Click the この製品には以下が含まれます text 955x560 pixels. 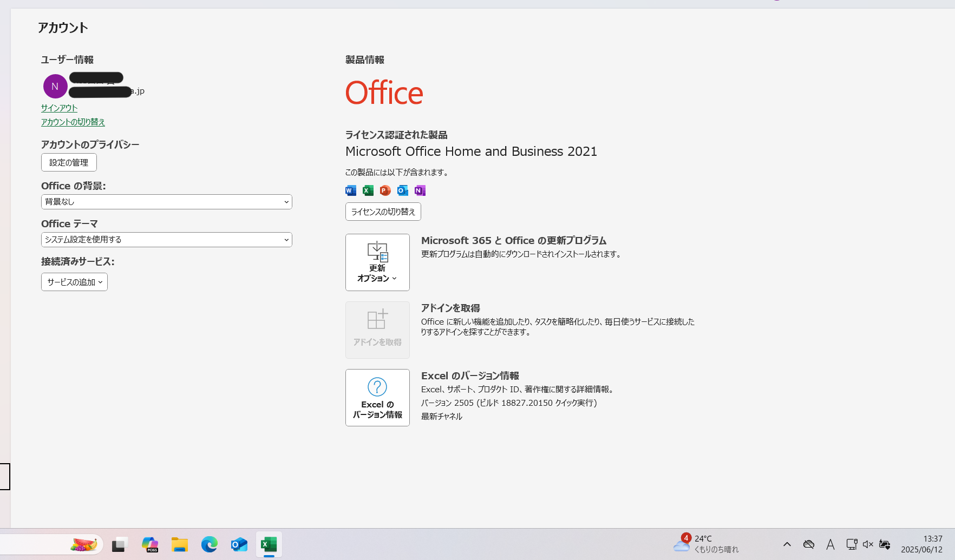(398, 172)
